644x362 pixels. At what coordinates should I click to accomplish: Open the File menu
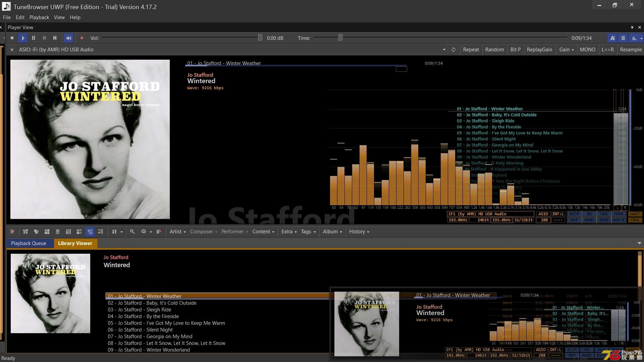coord(7,17)
